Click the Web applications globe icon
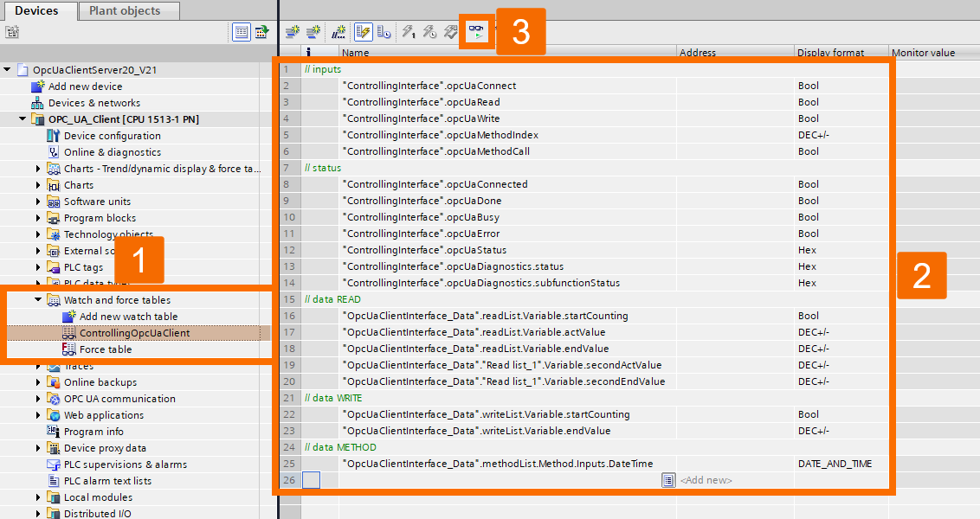The image size is (980, 519). 54,414
